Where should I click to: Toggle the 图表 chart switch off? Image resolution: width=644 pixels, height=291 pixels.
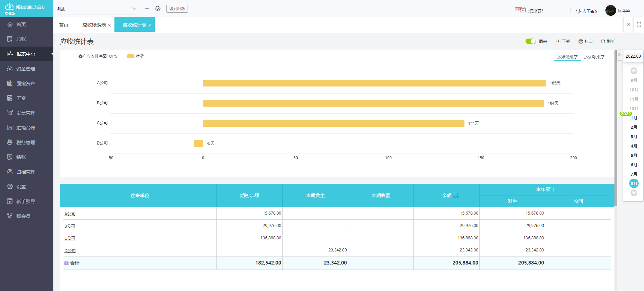pyautogui.click(x=531, y=41)
